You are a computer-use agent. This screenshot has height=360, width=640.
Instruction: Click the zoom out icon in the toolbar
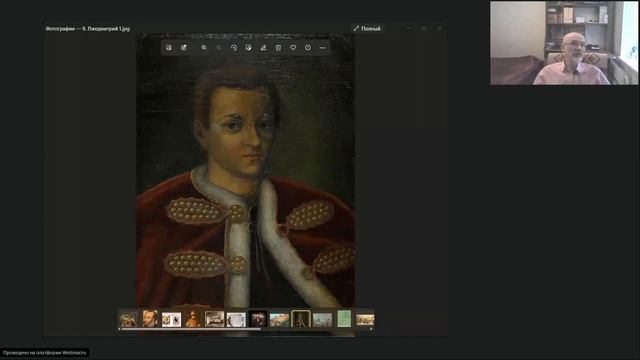coord(219,48)
